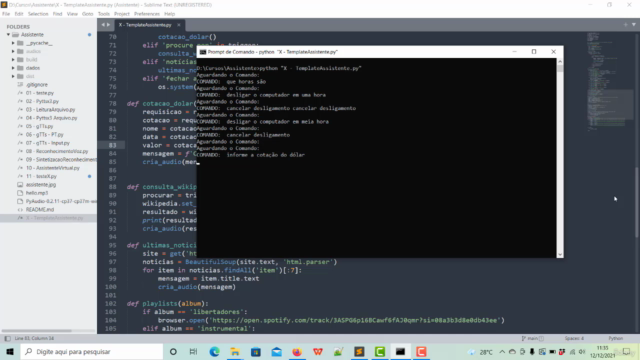Viewport: 640px width, 360px height.
Task: Launch Firefox from taskbar
Action: [297, 351]
